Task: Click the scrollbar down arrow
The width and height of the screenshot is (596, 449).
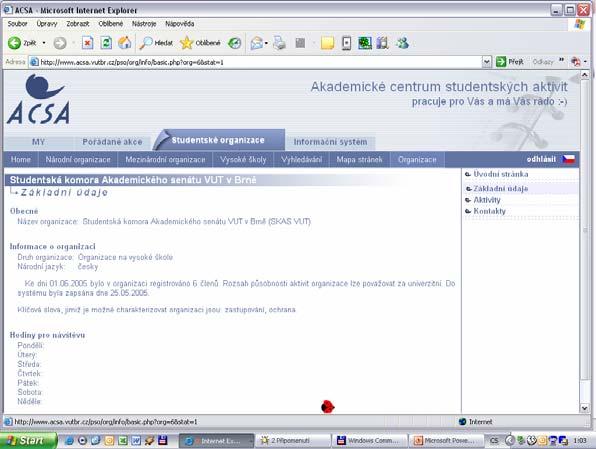Action: pyautogui.click(x=585, y=408)
